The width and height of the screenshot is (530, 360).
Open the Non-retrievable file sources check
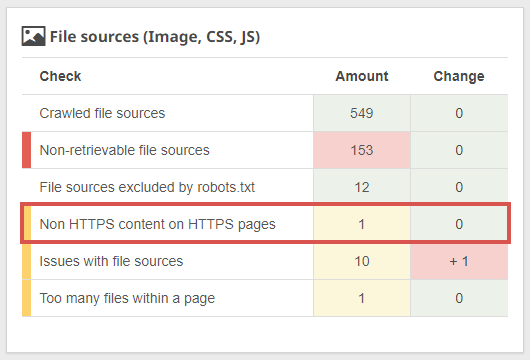point(124,150)
